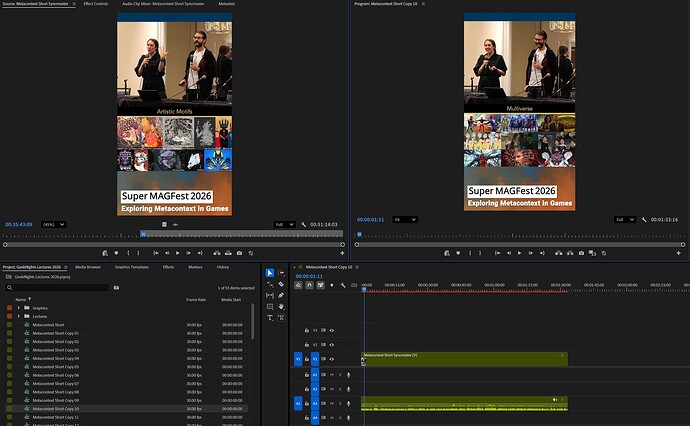Select Metacontext Short Syncmaster video clip
Viewport: 690px width, 426px height.
click(x=464, y=359)
